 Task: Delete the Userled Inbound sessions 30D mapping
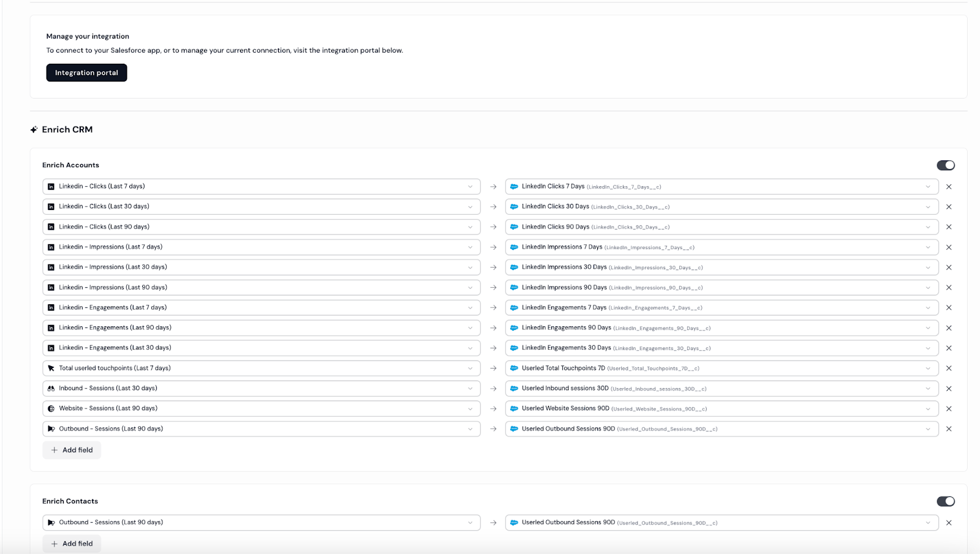(949, 389)
